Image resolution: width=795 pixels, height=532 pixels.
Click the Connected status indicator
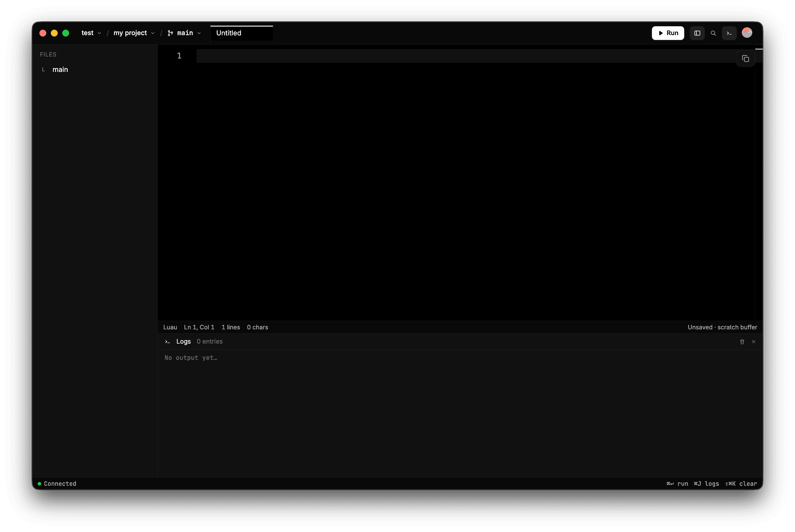click(57, 483)
